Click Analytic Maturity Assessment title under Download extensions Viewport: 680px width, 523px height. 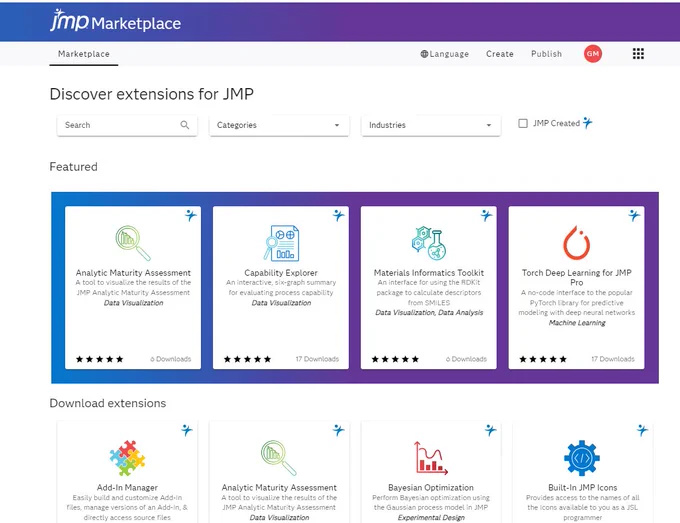(279, 487)
